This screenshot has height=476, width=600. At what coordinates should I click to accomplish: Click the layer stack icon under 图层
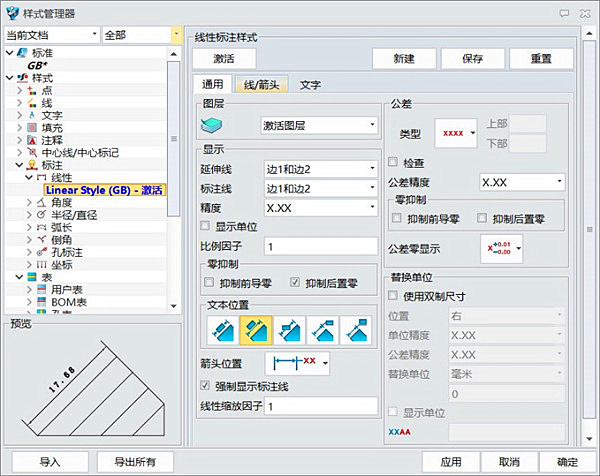tap(217, 125)
